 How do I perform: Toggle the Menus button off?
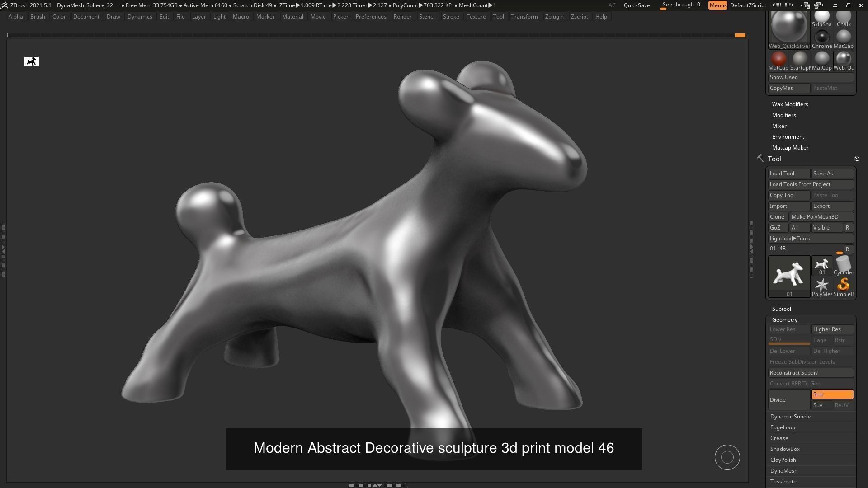(x=717, y=5)
